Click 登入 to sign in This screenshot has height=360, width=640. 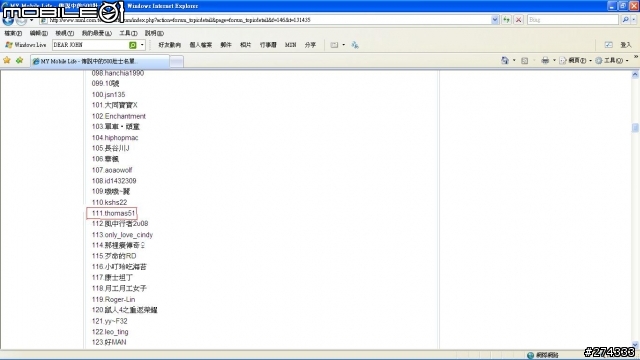626,45
